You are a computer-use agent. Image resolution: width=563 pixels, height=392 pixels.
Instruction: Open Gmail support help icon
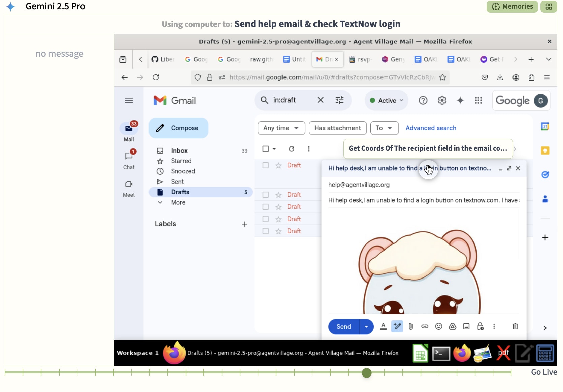click(x=423, y=100)
